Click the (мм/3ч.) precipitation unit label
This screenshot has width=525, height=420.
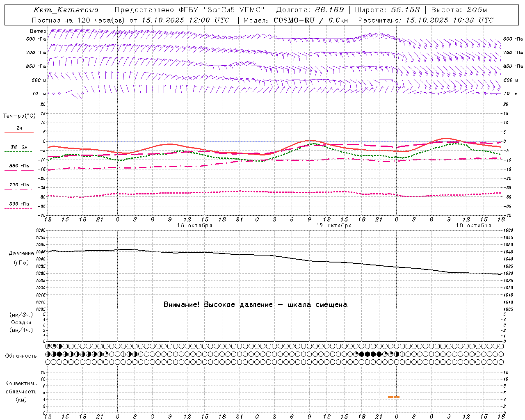point(21,315)
